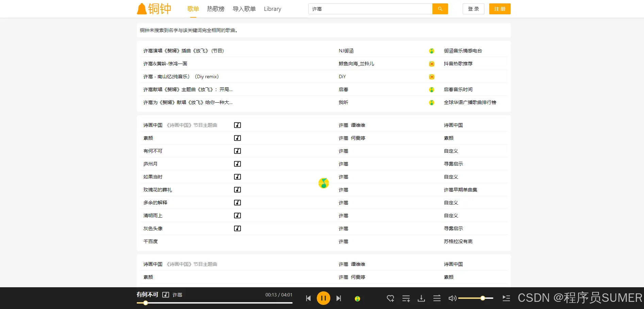Open the 御涵音乐情感电台 album link
644x309 pixels.
463,51
